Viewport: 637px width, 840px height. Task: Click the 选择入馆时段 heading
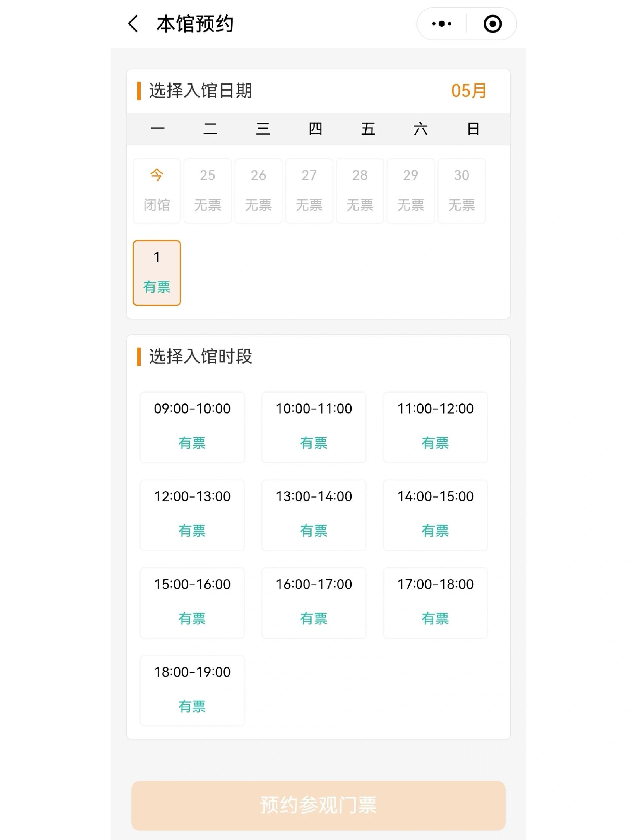click(200, 357)
